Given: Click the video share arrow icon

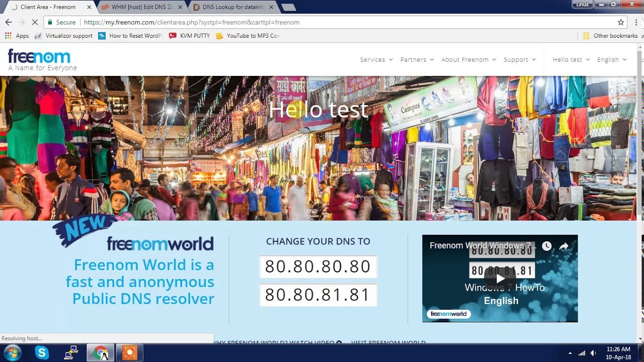Looking at the screenshot, I should point(564,246).
